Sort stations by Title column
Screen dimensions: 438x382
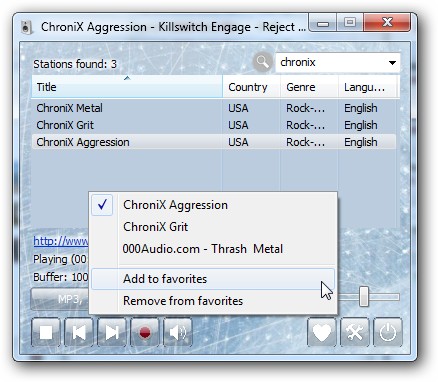pyautogui.click(x=127, y=87)
